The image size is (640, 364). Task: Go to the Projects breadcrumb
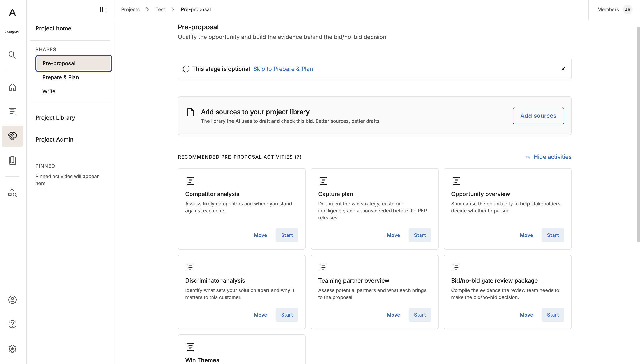[x=130, y=9]
